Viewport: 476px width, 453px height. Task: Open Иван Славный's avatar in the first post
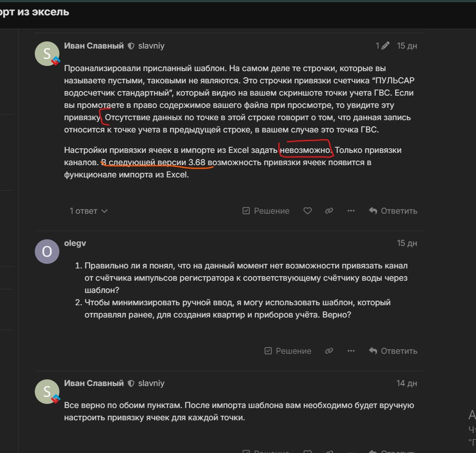[x=47, y=54]
